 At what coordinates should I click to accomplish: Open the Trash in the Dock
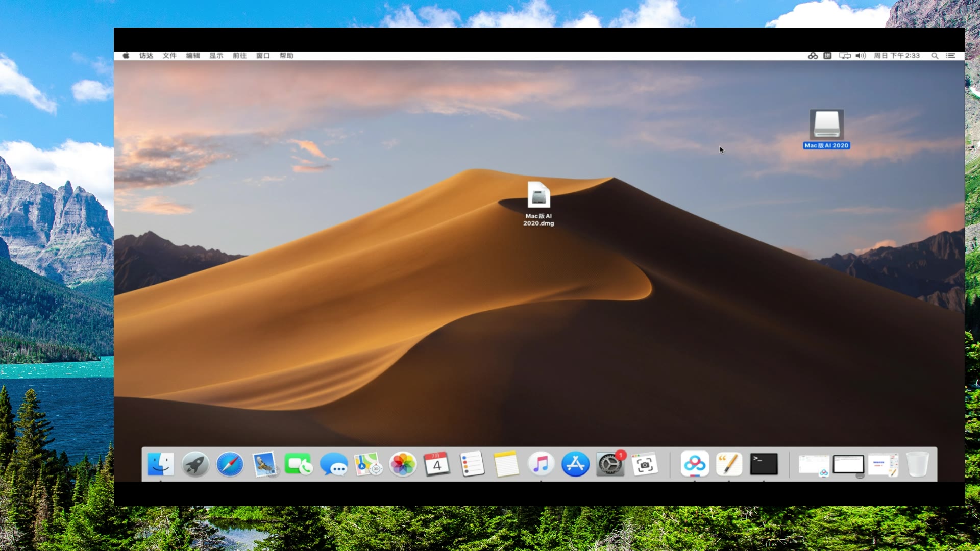[x=918, y=464]
